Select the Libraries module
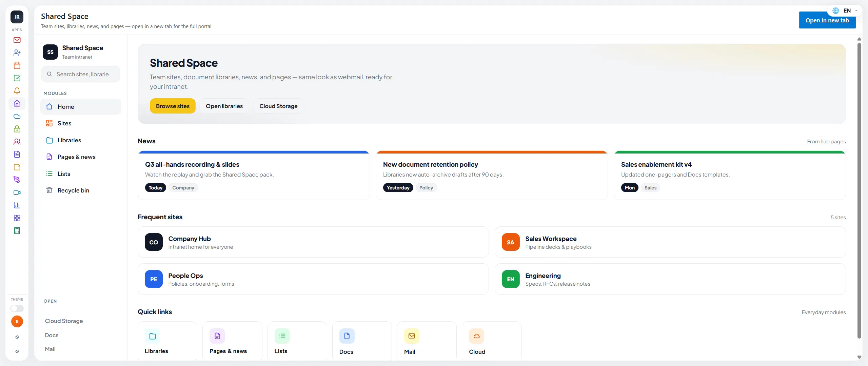This screenshot has width=868, height=366. click(81, 140)
